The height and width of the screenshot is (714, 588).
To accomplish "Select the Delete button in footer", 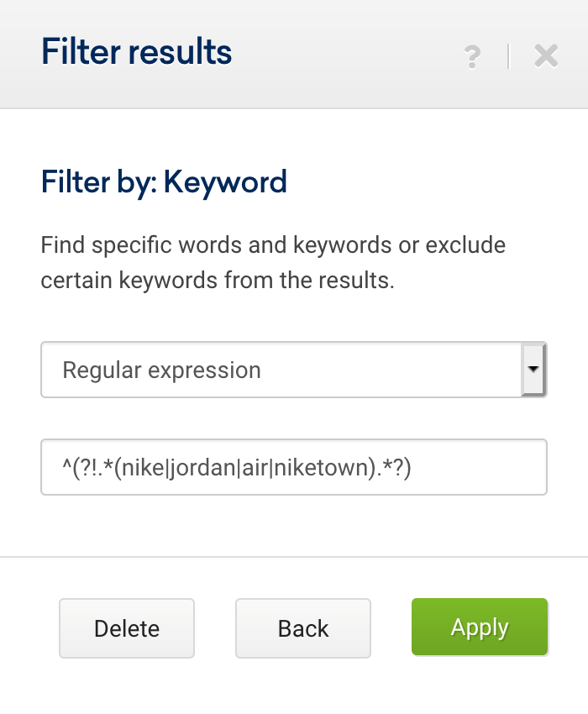I will pyautogui.click(x=127, y=628).
